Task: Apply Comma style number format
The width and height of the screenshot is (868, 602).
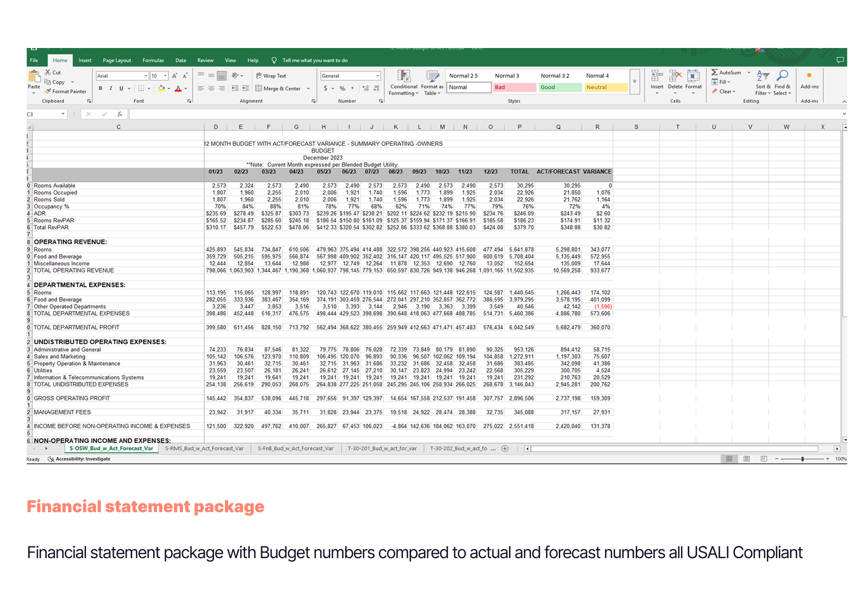Action: pos(352,88)
